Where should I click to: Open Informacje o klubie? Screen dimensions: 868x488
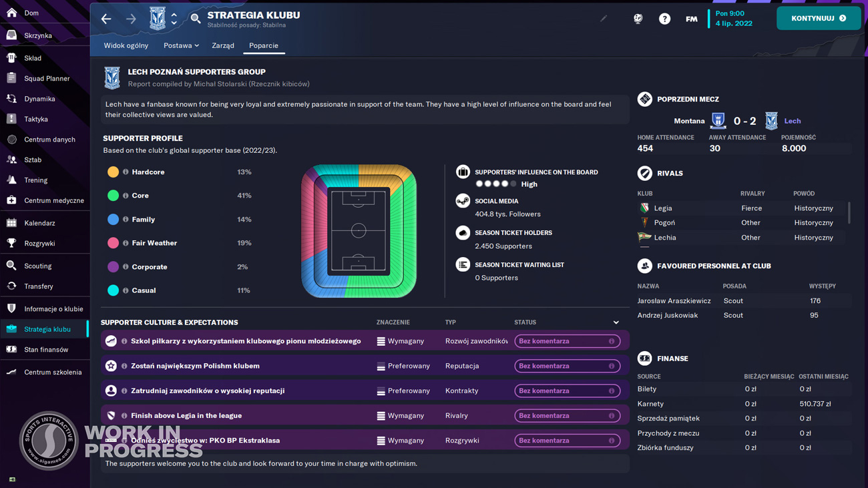(x=53, y=309)
